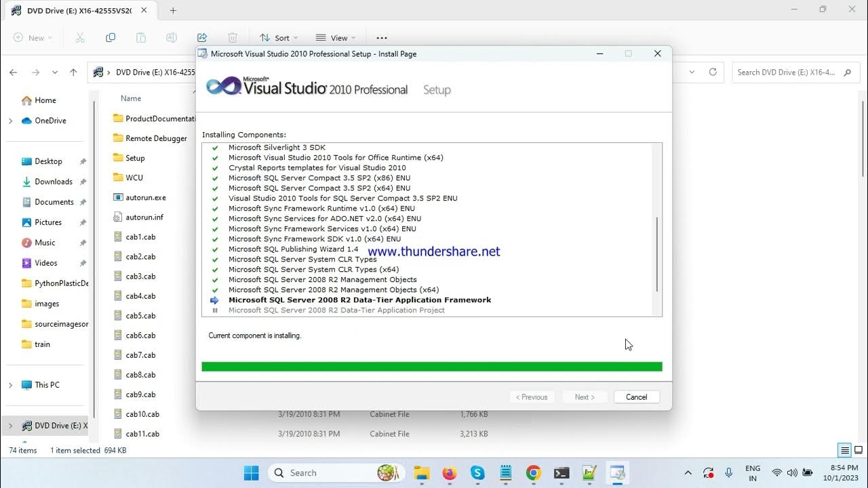Select the ProductDocumentation folder
Viewport: 868px width, 488px height.
click(x=155, y=119)
